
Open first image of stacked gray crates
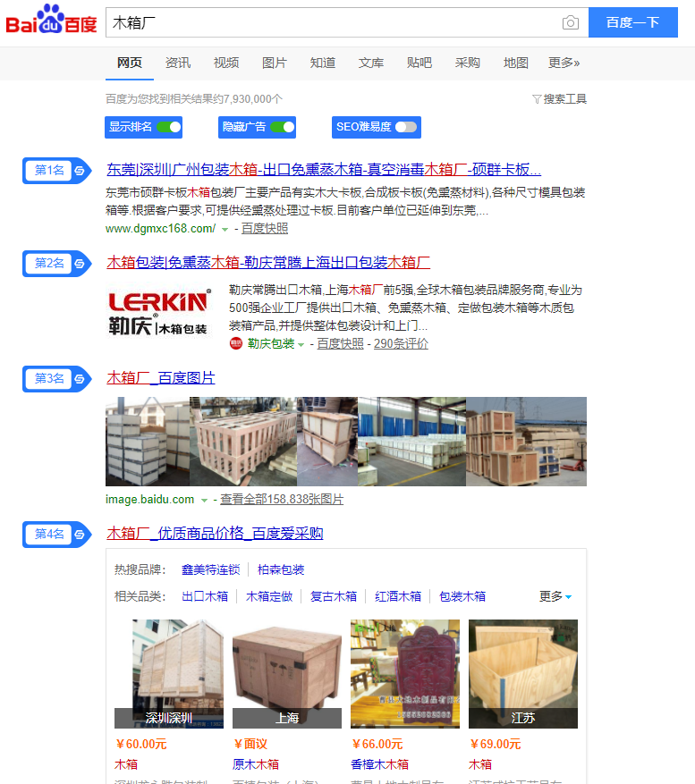148,442
